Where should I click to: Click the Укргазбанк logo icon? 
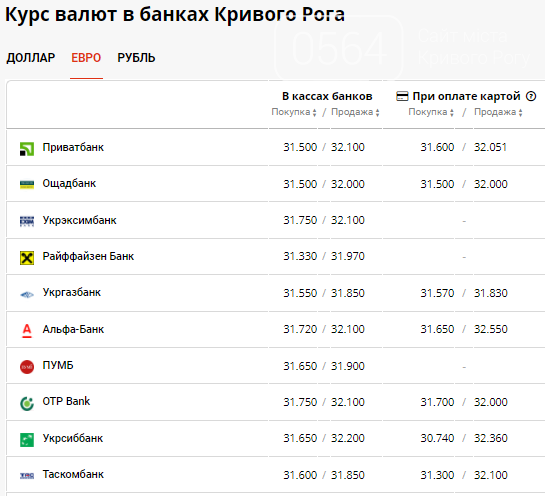(x=27, y=295)
